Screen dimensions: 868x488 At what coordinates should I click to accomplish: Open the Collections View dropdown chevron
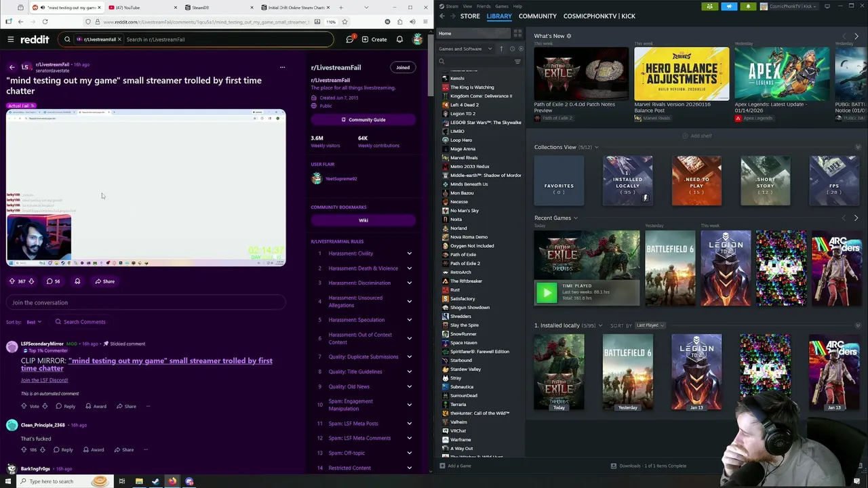click(597, 147)
